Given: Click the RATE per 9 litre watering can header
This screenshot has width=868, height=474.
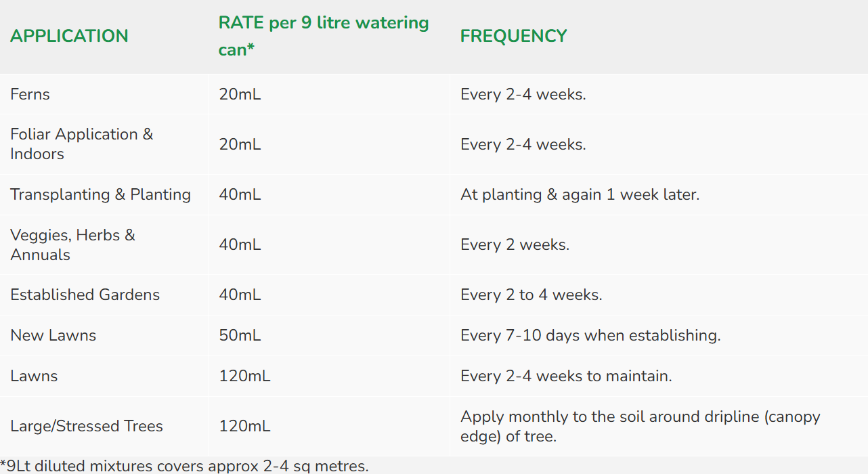Looking at the screenshot, I should (x=323, y=36).
